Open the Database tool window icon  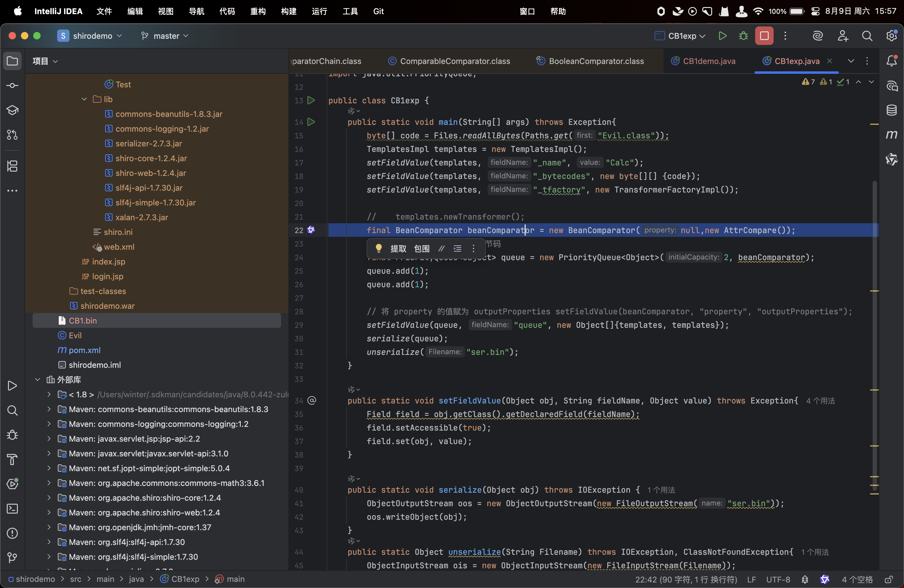[891, 110]
